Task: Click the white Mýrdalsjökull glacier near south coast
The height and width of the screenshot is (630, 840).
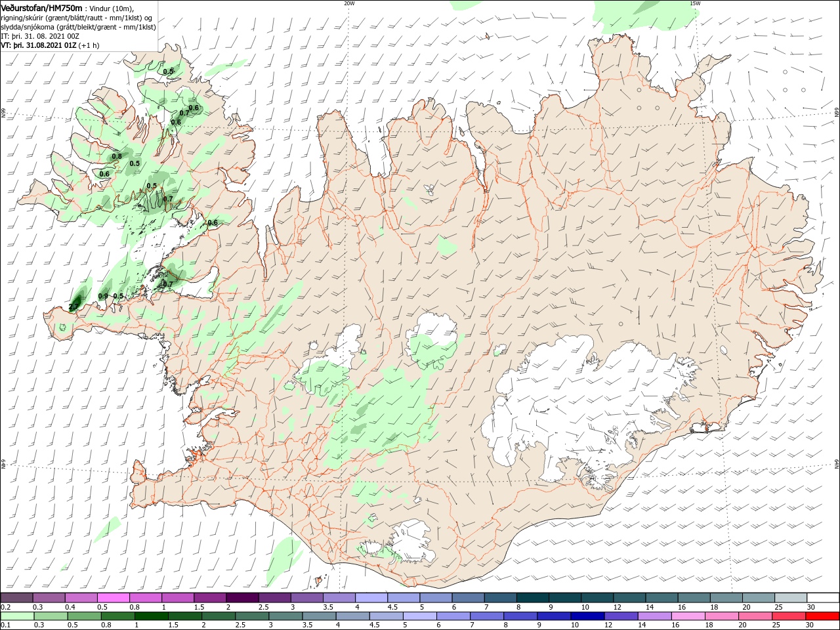Action: (411, 541)
